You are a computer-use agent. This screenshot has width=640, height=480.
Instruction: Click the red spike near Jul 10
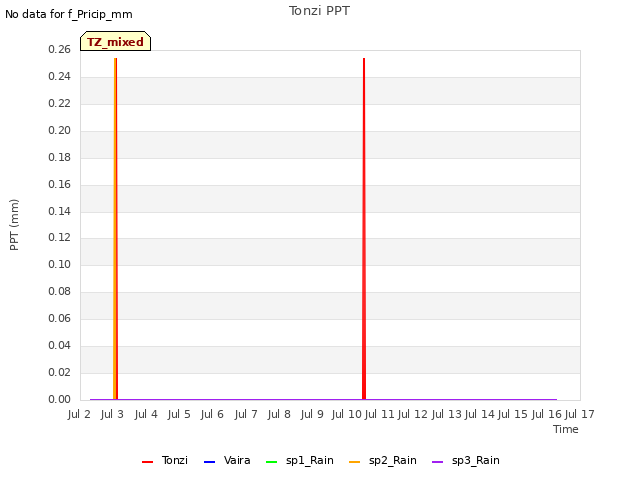(364, 229)
